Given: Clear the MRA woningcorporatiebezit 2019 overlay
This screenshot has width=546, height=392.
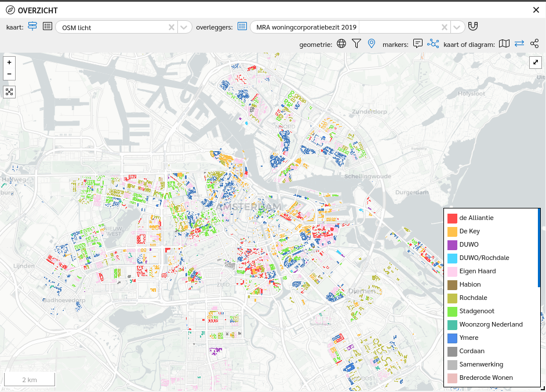Looking at the screenshot, I should (x=444, y=27).
